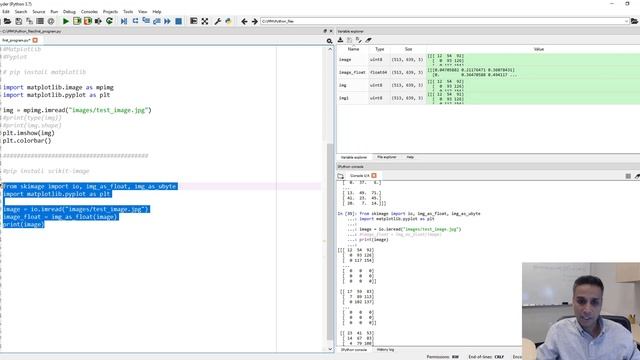Open file using the folder toolbar icon

(7, 21)
